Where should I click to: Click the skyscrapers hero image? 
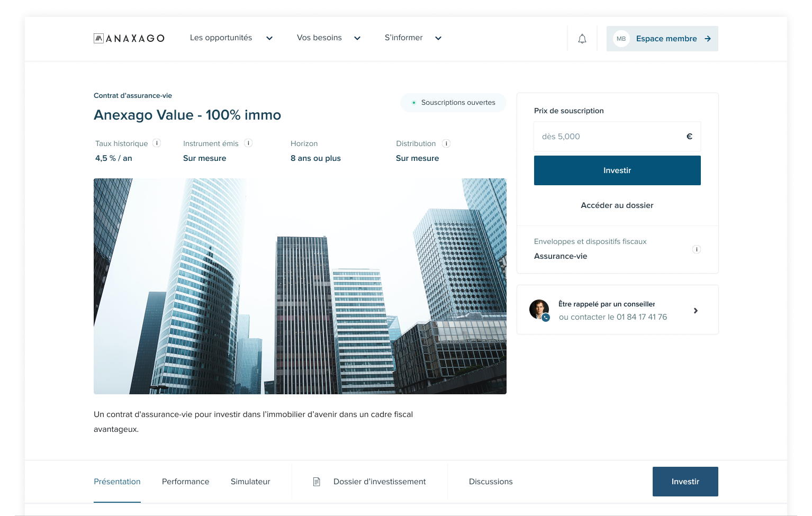tap(300, 286)
